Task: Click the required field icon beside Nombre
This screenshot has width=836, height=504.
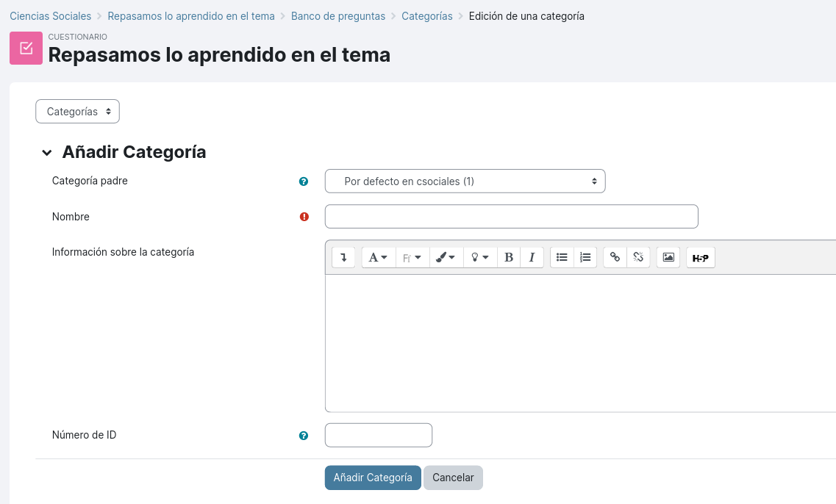Action: [304, 217]
